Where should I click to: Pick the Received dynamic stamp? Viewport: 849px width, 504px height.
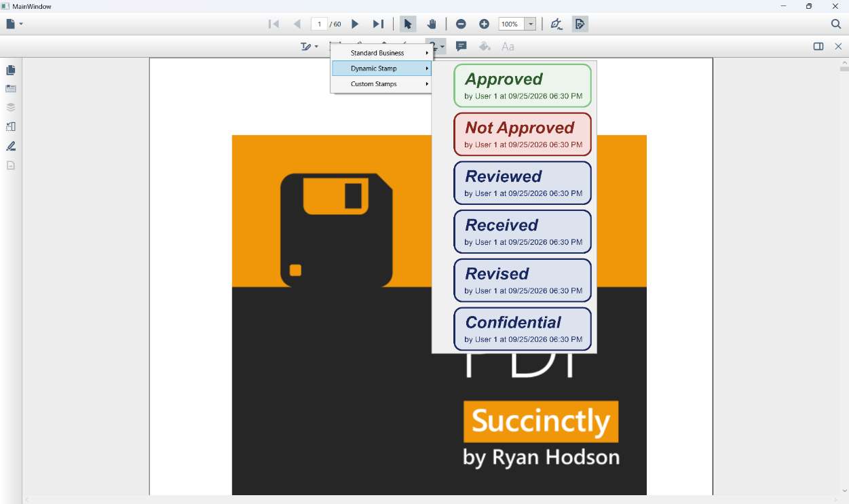[523, 232]
